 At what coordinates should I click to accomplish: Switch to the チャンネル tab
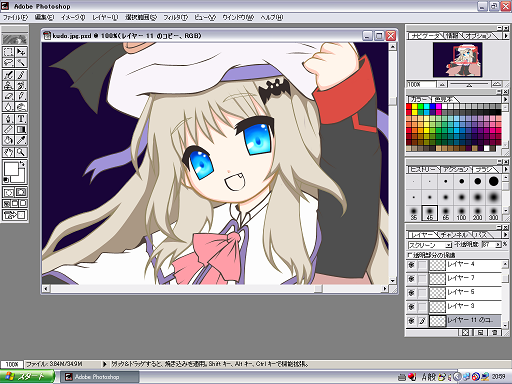pos(455,235)
